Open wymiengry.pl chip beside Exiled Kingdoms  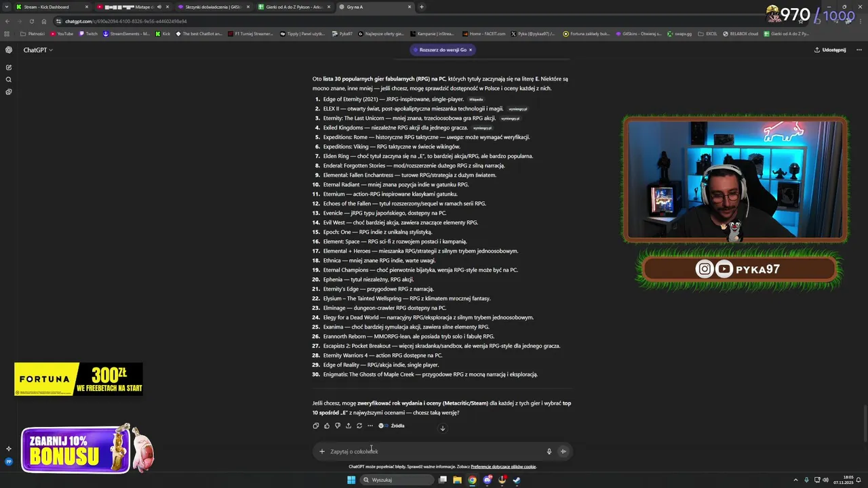(x=482, y=128)
